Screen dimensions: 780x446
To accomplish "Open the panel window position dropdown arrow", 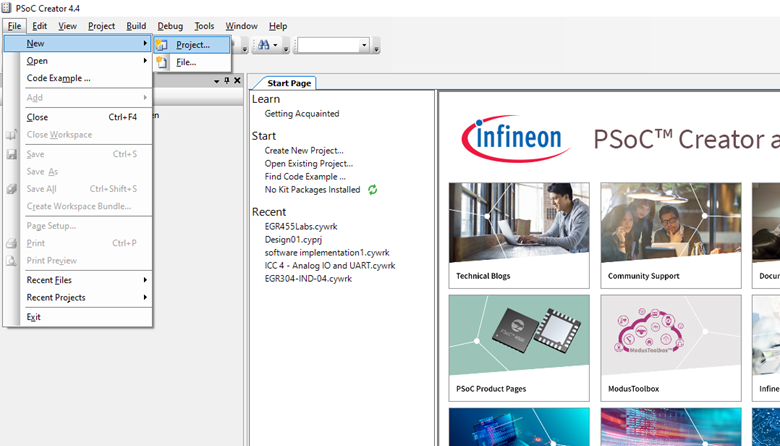I will [x=216, y=81].
